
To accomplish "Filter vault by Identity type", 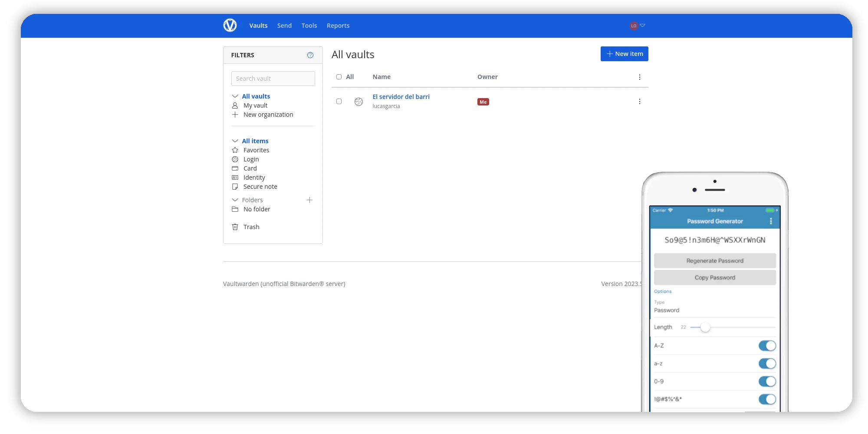I will pos(254,178).
